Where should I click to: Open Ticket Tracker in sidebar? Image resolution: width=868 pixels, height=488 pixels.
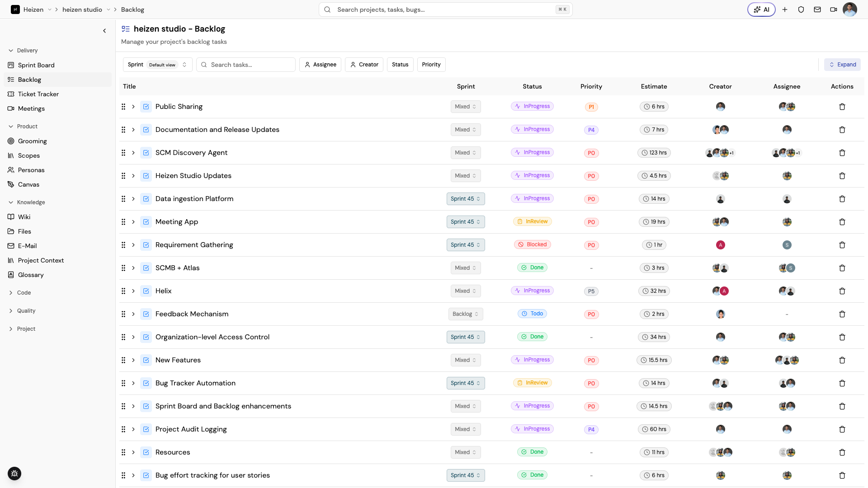(x=57, y=94)
